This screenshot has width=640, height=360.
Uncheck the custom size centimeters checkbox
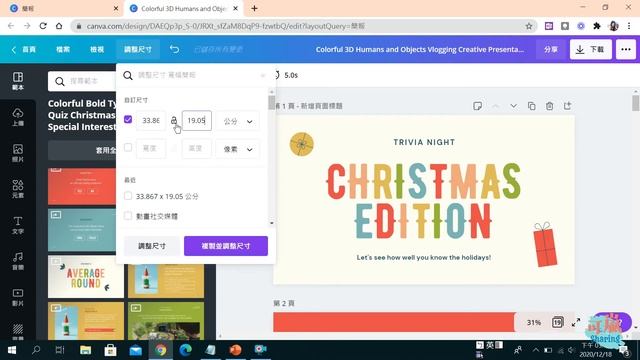128,120
